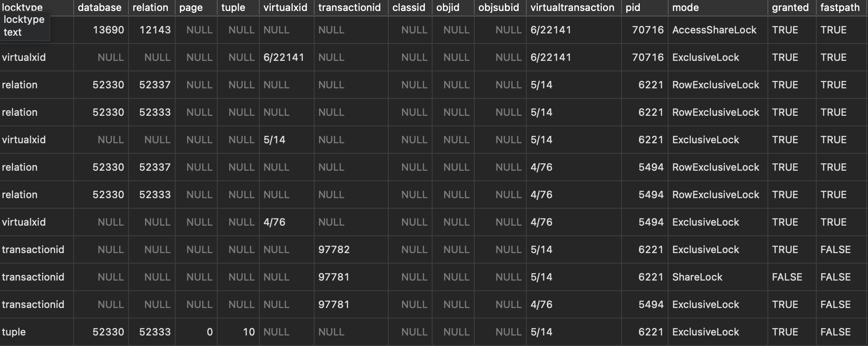Select the AccessShareLock mode cell
The width and height of the screenshot is (868, 346).
(714, 30)
